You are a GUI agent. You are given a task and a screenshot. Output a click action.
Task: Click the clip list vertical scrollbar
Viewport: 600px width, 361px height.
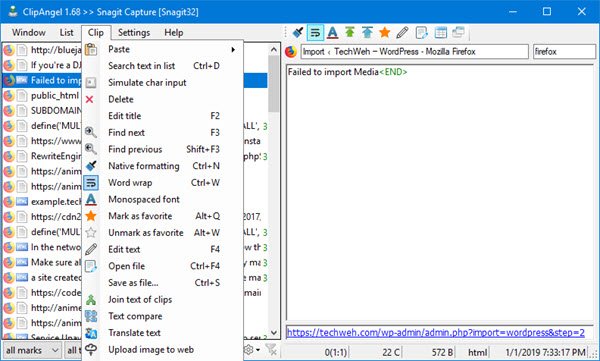click(274, 191)
